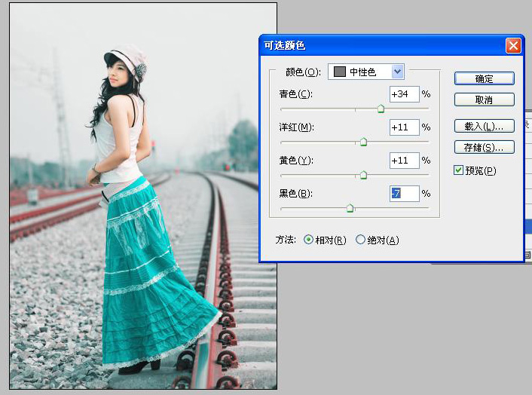Click the 载入(L)... button
This screenshot has width=532, height=395.
pos(485,126)
